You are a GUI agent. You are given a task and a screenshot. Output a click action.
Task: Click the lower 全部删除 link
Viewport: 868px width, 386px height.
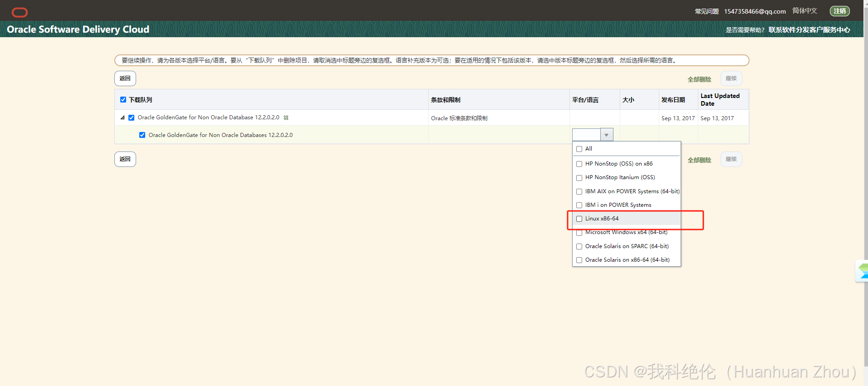[699, 160]
